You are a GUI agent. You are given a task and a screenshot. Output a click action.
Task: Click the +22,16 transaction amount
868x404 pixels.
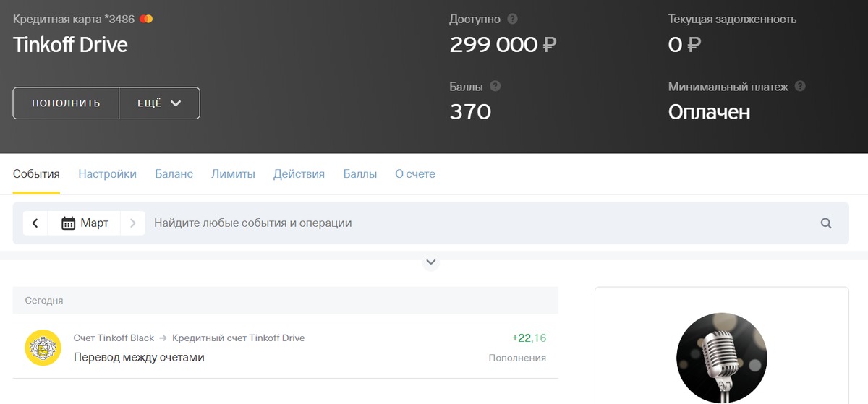tap(529, 338)
